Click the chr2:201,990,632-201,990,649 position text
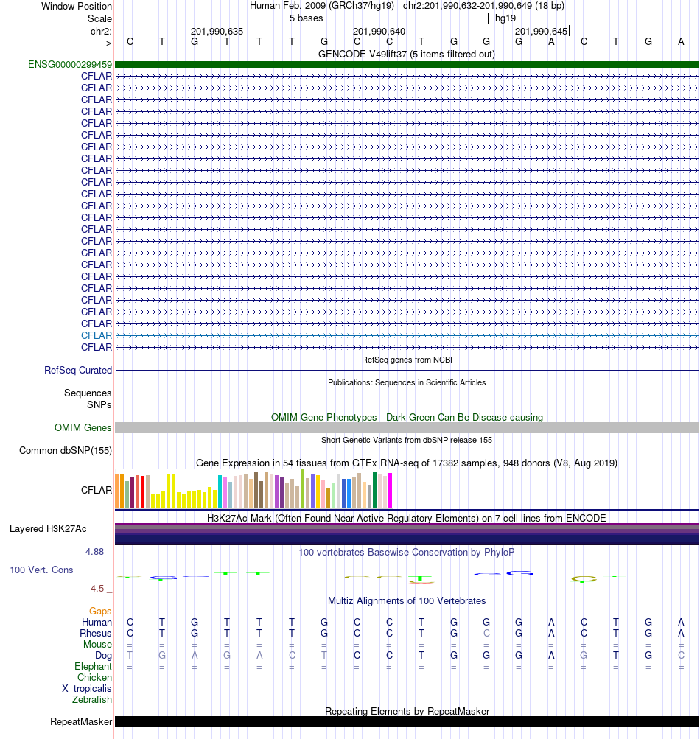The image size is (700, 739). tap(483, 6)
